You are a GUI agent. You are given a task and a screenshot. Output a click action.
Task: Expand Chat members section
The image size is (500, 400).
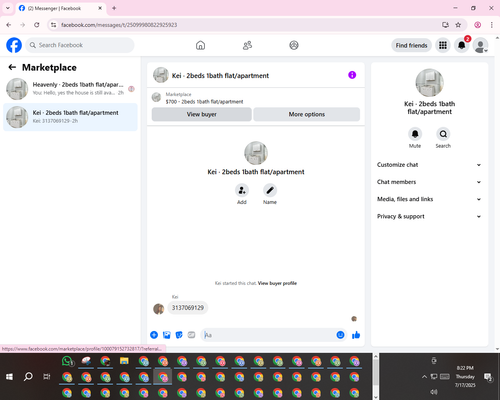click(429, 182)
